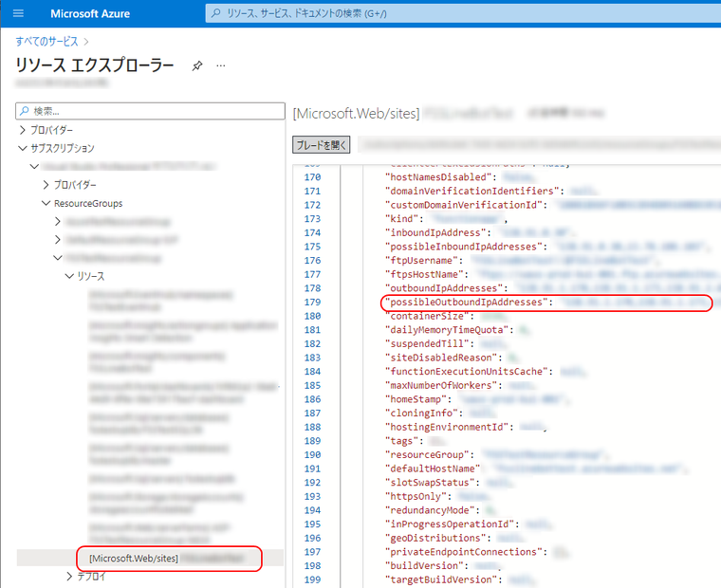Open the ellipsis more options menu
Screen dimensions: 721x588
tap(221, 65)
